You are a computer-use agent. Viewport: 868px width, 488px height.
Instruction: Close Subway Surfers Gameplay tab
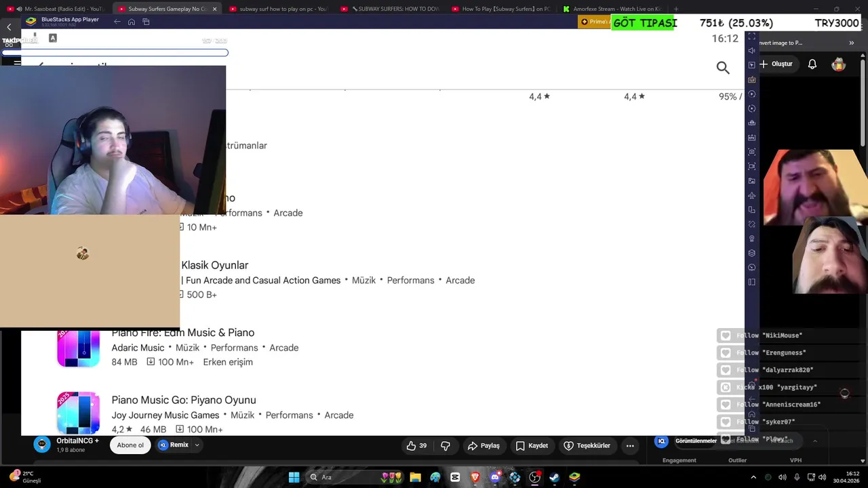coord(214,9)
